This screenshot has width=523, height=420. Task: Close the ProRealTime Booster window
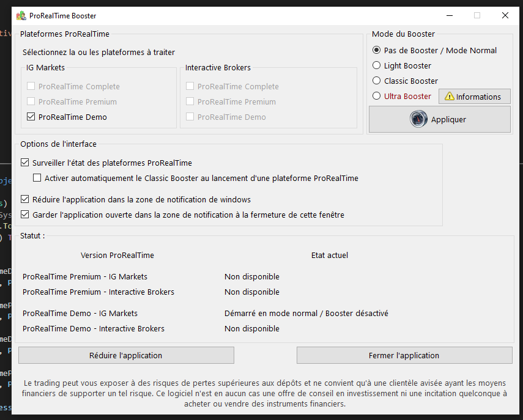[x=505, y=16]
